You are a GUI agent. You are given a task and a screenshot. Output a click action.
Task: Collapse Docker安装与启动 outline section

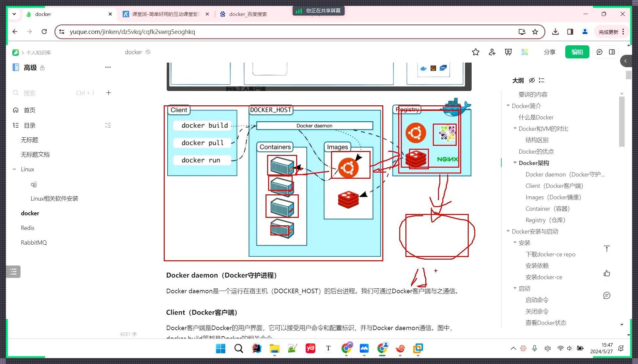point(508,231)
